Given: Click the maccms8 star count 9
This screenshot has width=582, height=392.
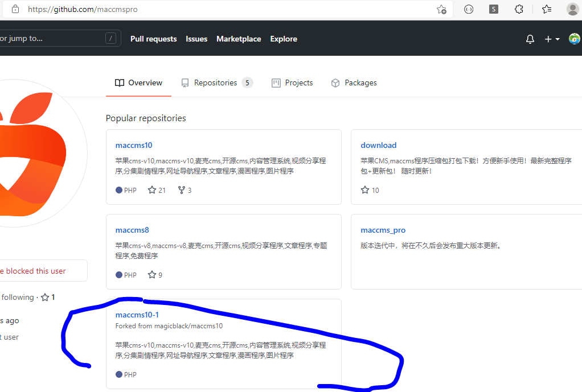Looking at the screenshot, I should [155, 275].
